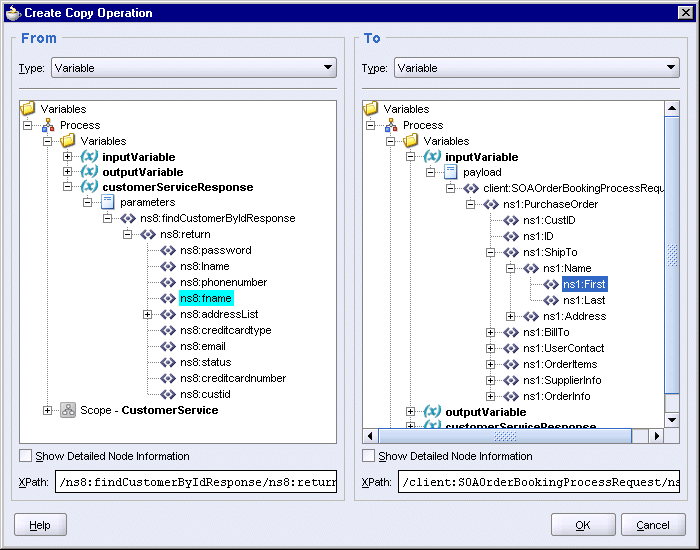Image resolution: width=700 pixels, height=550 pixels.
Task: Click the Scope CustomerService icon
Action: (68, 410)
